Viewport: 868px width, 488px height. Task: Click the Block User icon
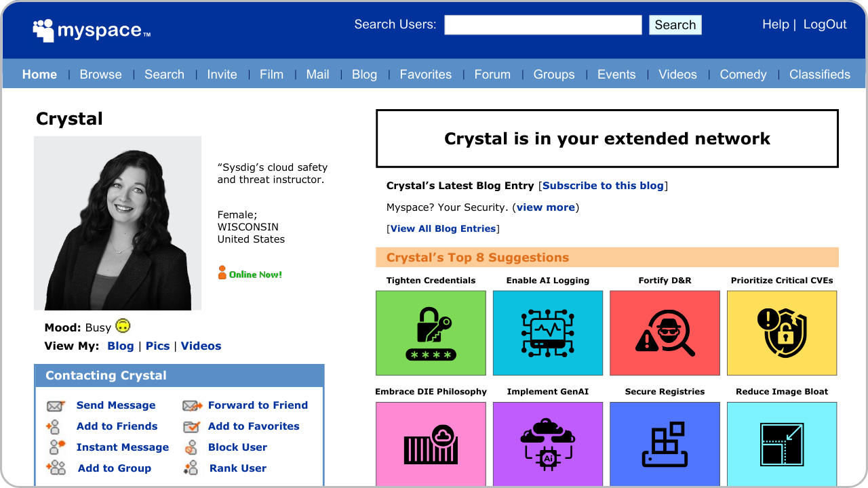tap(191, 447)
